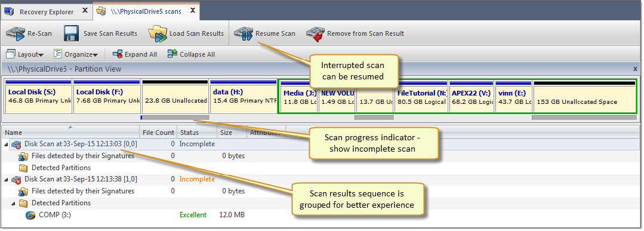The image size is (644, 231).
Task: Sort by the Name column header
Action: coord(70,133)
